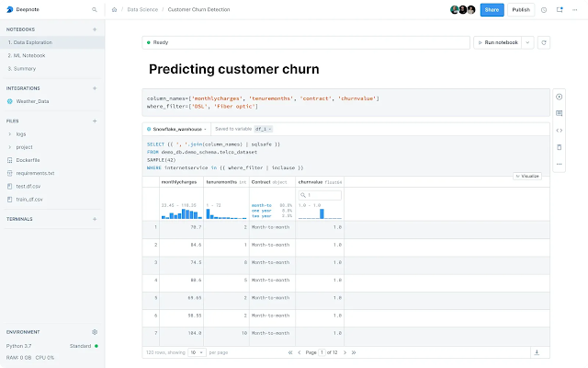The height and width of the screenshot is (368, 588).
Task: Switch to the ML Notebook
Action: point(28,55)
